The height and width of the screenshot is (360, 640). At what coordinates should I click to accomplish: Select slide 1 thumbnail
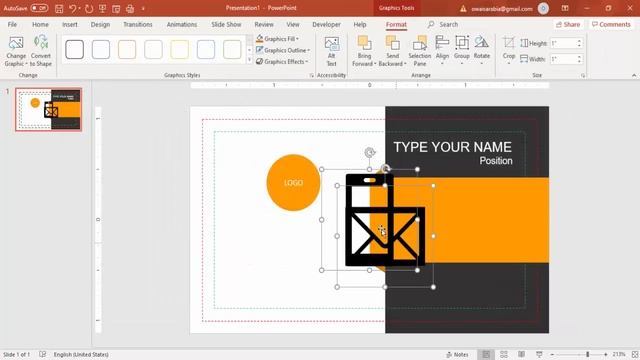coord(49,109)
